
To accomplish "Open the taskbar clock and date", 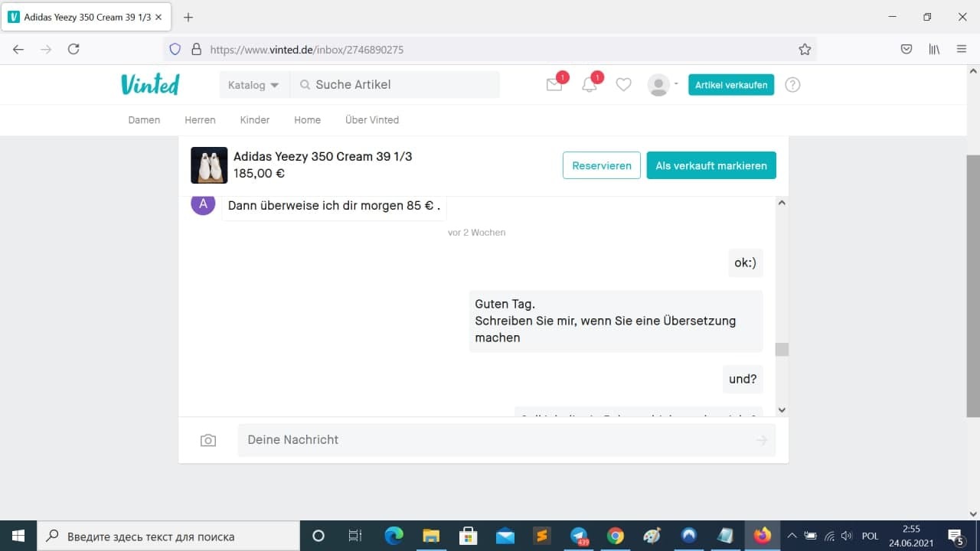I will [x=910, y=536].
